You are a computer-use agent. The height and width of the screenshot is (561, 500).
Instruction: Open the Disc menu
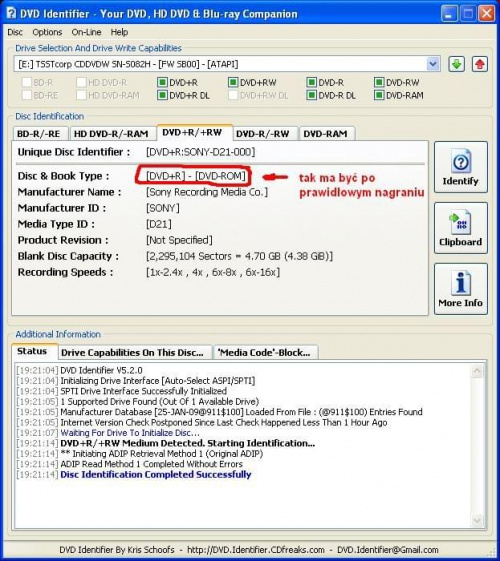click(x=15, y=32)
